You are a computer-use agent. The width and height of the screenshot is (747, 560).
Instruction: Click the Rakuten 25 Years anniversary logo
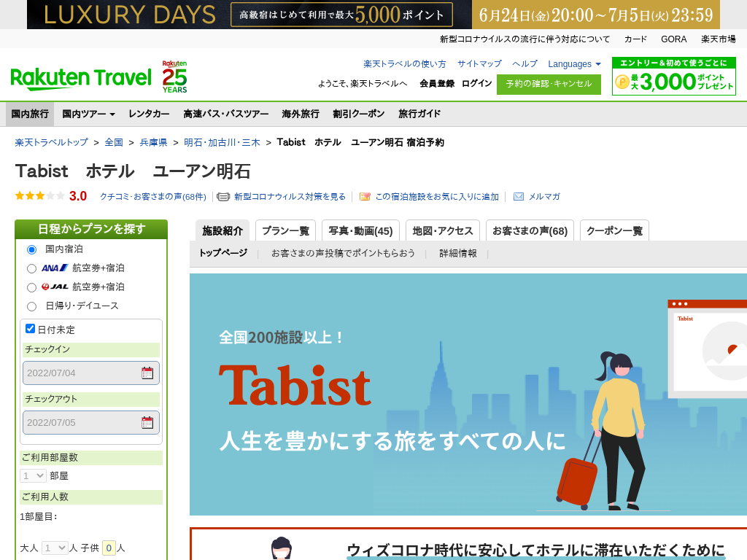(x=174, y=77)
